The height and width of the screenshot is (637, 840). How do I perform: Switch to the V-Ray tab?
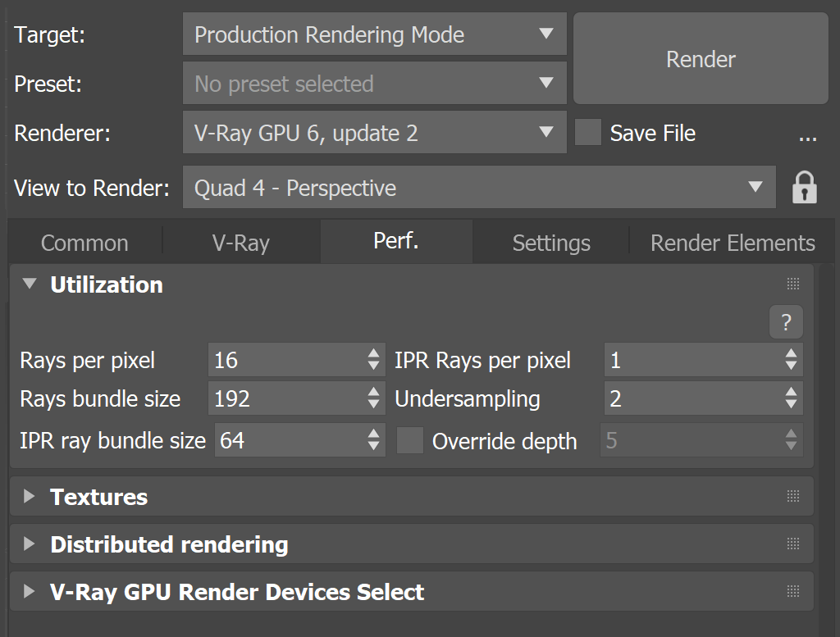coord(241,242)
